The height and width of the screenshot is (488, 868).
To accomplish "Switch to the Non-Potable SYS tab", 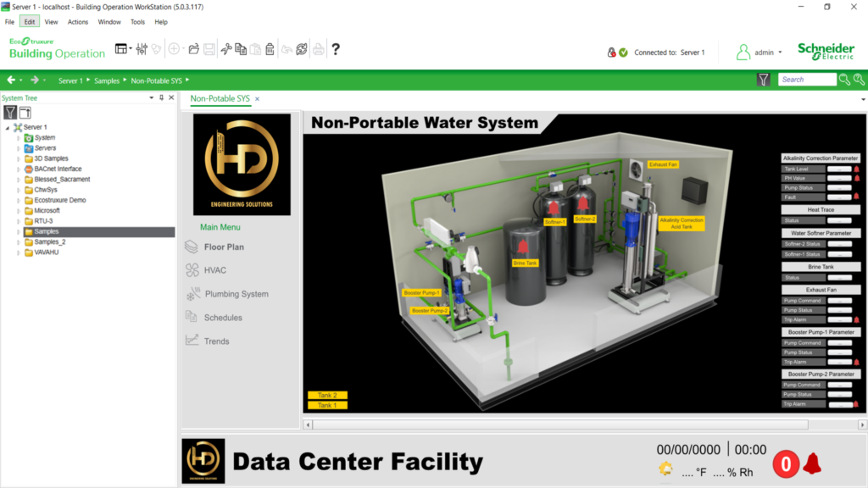I will click(220, 99).
